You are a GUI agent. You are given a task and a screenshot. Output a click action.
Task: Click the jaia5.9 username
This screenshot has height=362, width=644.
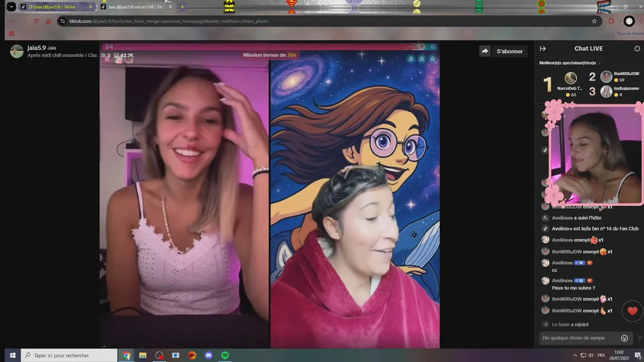pos(37,48)
